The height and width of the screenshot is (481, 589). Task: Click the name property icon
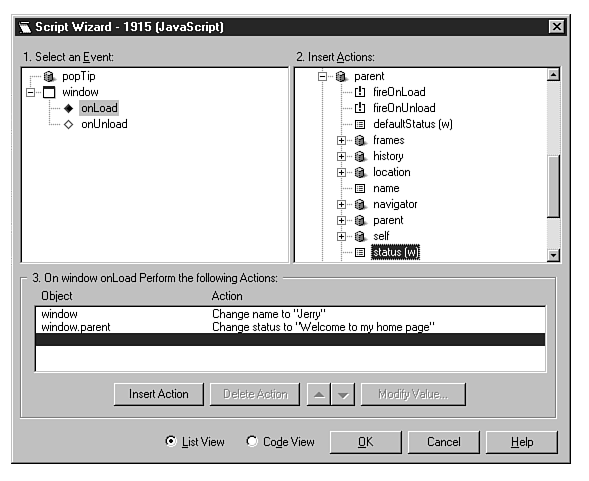click(360, 188)
